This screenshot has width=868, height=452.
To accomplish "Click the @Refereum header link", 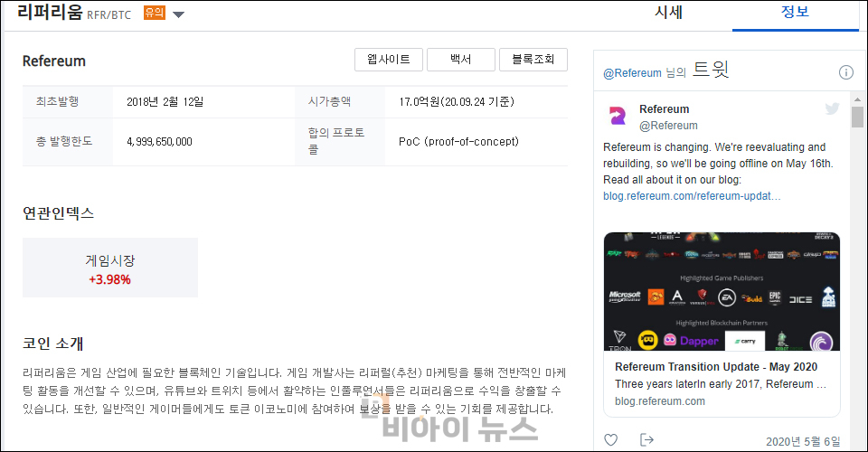I will [632, 73].
